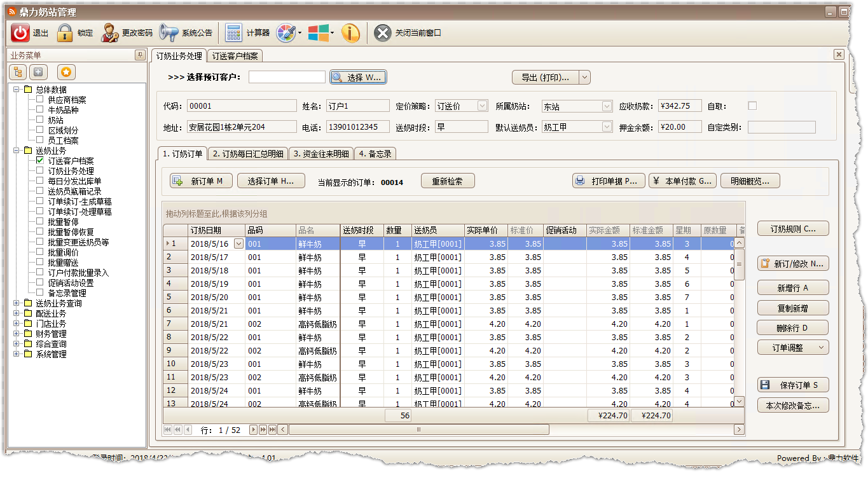
Task: Open 系统公告 megaphone announcements
Action: pyautogui.click(x=169, y=33)
